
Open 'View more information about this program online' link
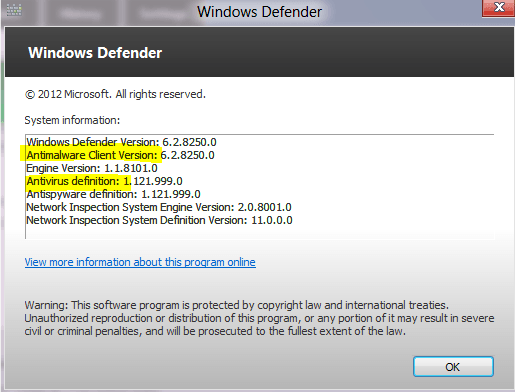[x=140, y=262]
